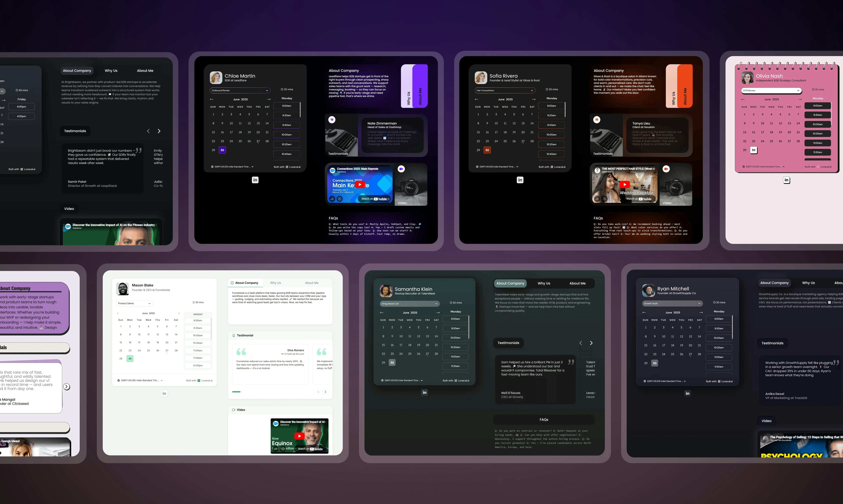Play the Connections 2025 Main Keynote video
The height and width of the screenshot is (504, 843).
coord(360,184)
